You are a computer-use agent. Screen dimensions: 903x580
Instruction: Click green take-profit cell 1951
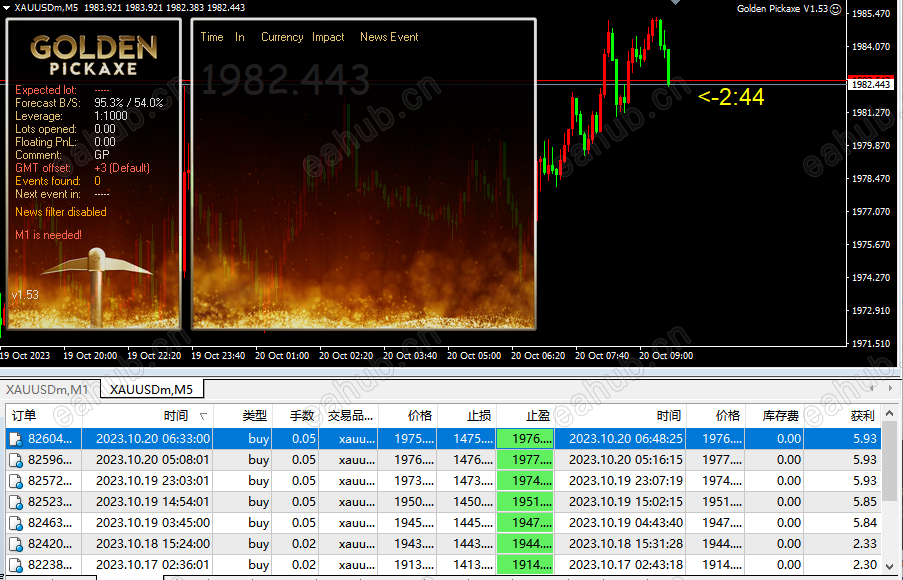pos(525,502)
